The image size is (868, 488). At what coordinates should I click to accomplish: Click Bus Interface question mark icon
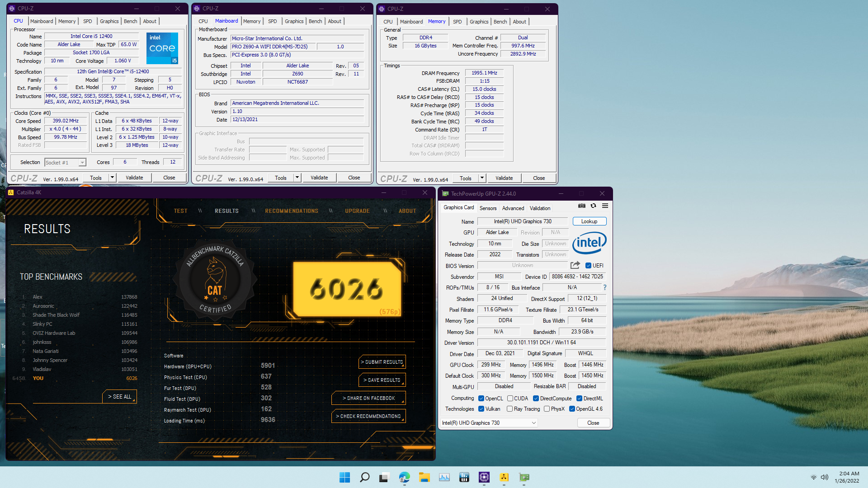point(604,287)
